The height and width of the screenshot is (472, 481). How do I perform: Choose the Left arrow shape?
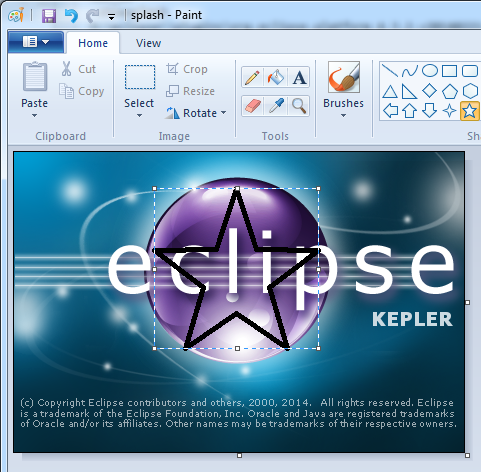point(390,111)
